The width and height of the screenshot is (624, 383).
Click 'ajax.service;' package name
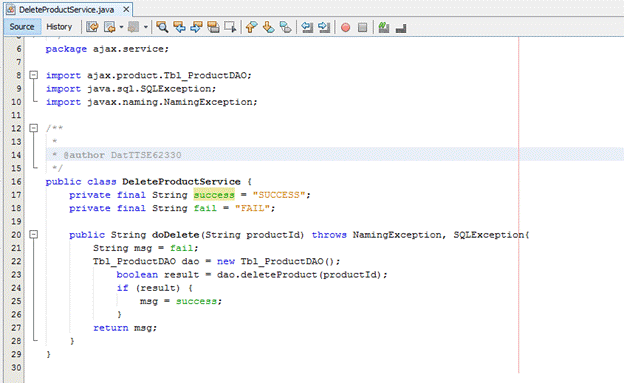131,49
